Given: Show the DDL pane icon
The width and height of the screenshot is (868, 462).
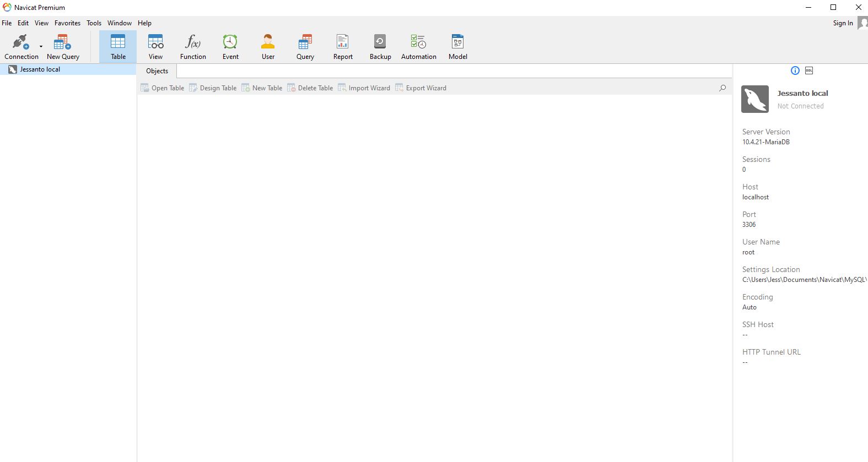Looking at the screenshot, I should (x=809, y=70).
